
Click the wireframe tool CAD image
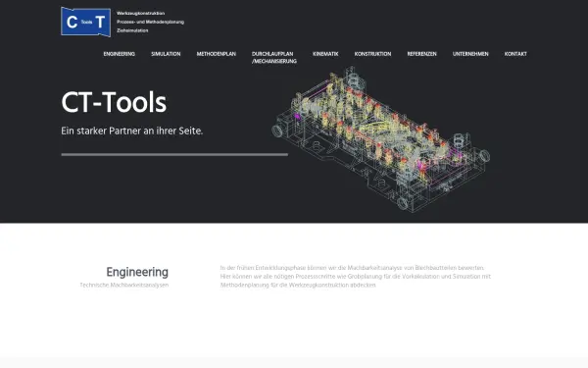pyautogui.click(x=380, y=139)
